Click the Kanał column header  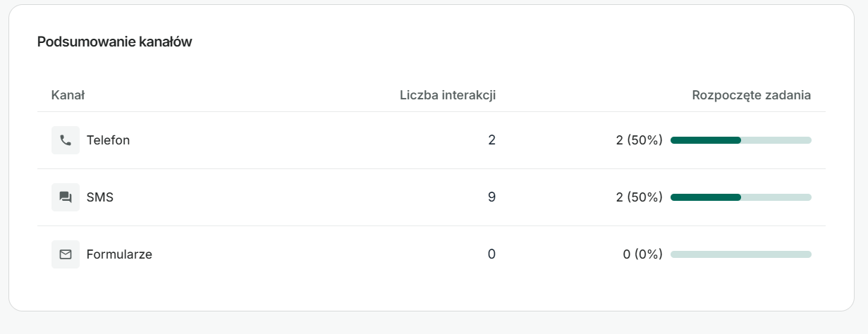[x=68, y=95]
